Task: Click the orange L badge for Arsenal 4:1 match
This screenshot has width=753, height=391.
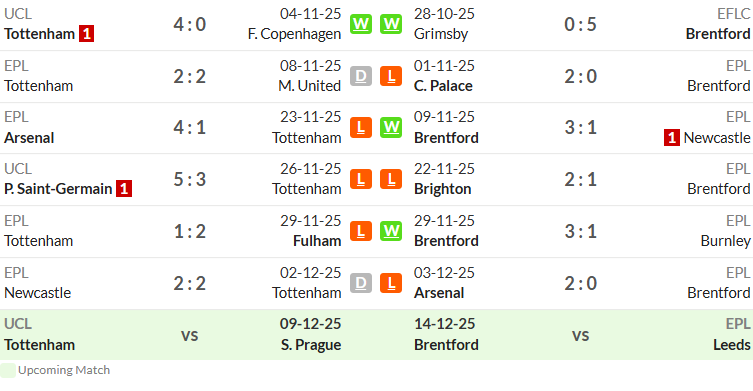Action: 361,127
